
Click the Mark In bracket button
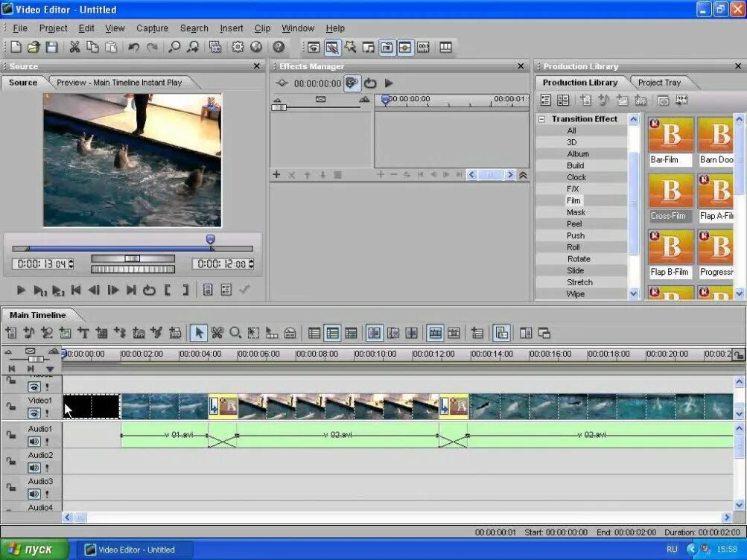168,290
